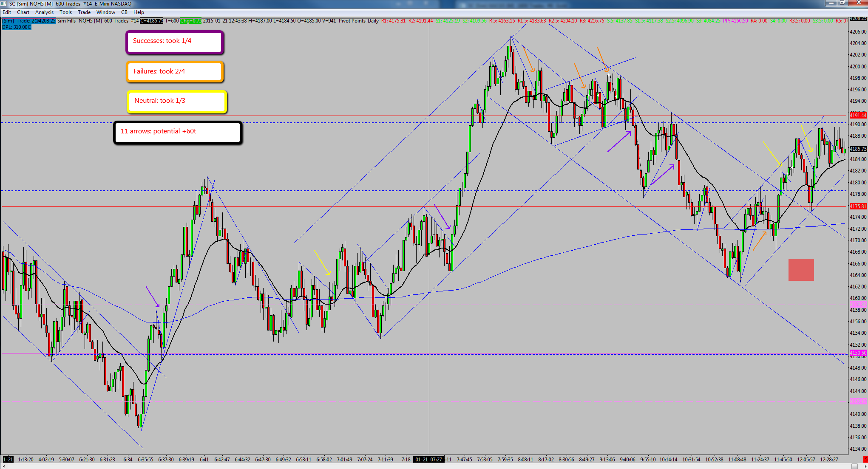Click the 'T=600' header value
868x469 pixels.
(x=172, y=21)
